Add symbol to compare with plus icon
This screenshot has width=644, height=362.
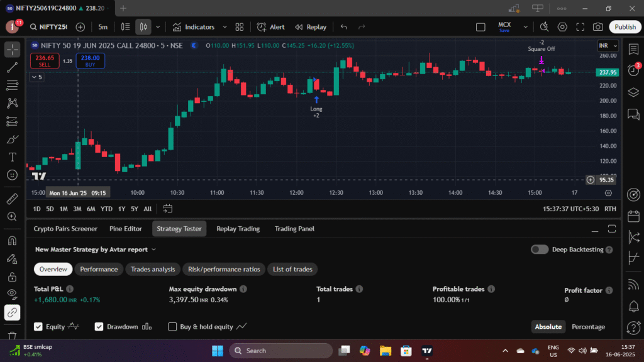pyautogui.click(x=80, y=27)
